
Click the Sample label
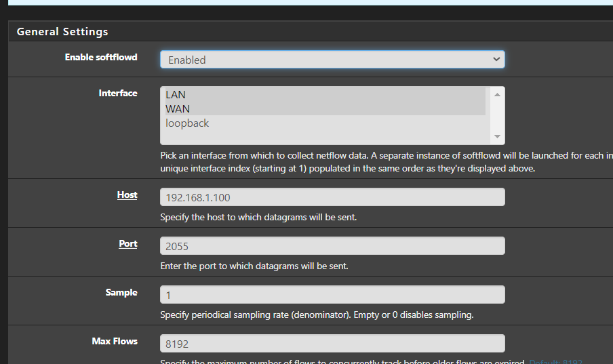[x=121, y=292]
